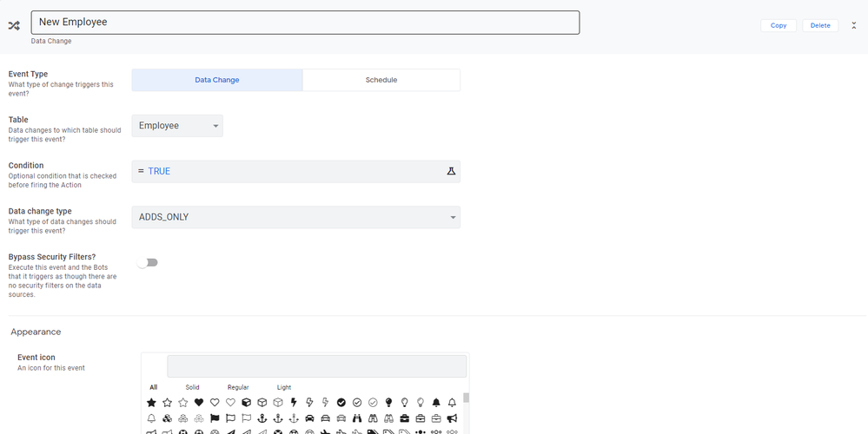Select the solid lightning bolt icon
Screen dimensions: 868x434
coord(294,402)
